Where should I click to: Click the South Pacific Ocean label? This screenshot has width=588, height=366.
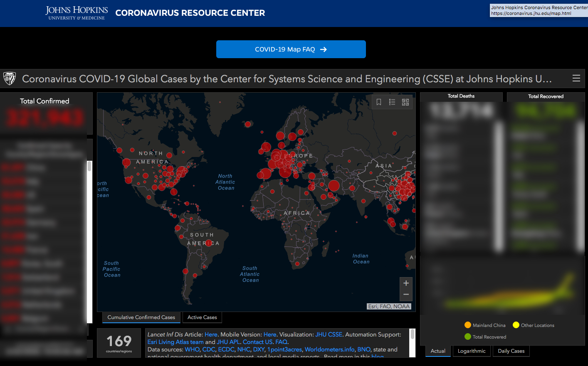[112, 269]
